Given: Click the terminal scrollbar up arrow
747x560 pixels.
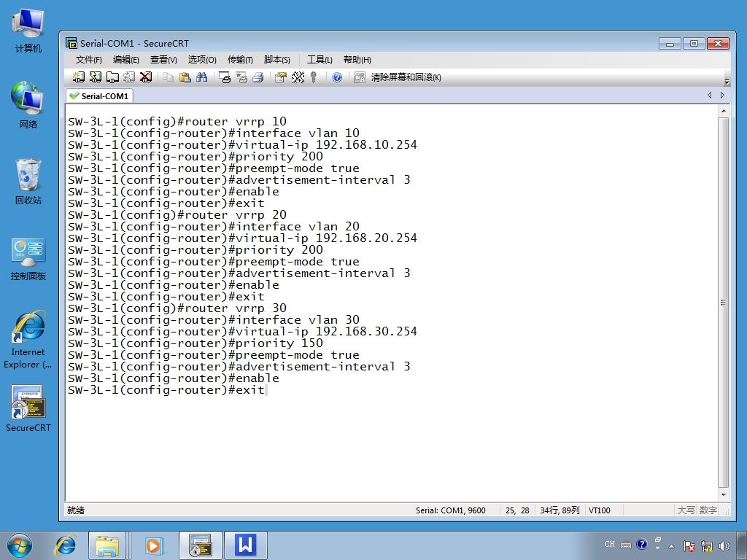Looking at the screenshot, I should [723, 111].
